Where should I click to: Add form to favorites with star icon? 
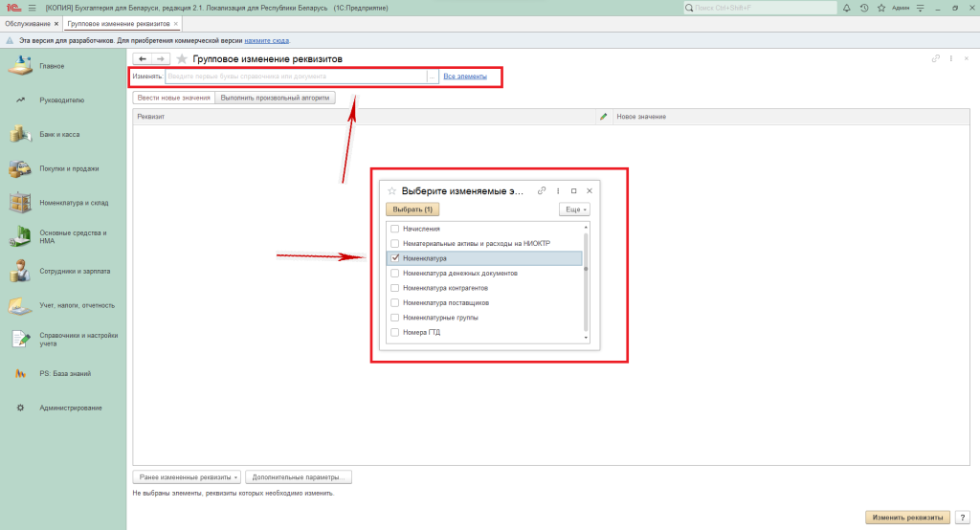coord(182,59)
